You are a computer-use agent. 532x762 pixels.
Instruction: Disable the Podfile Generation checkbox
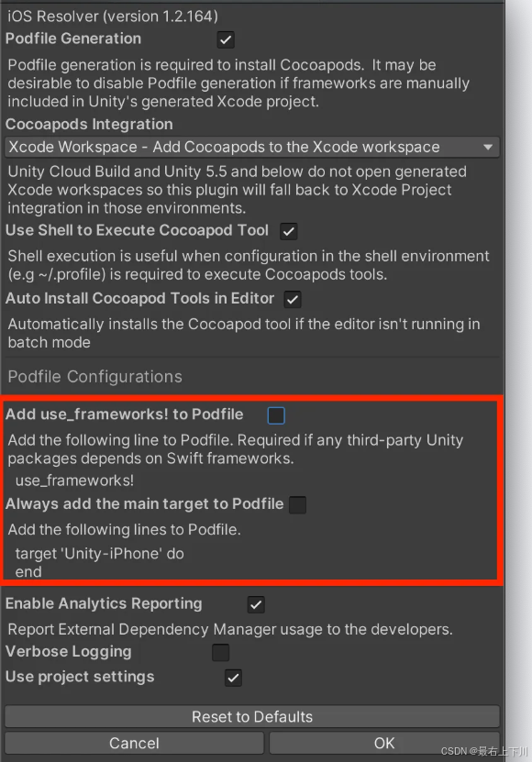click(226, 39)
